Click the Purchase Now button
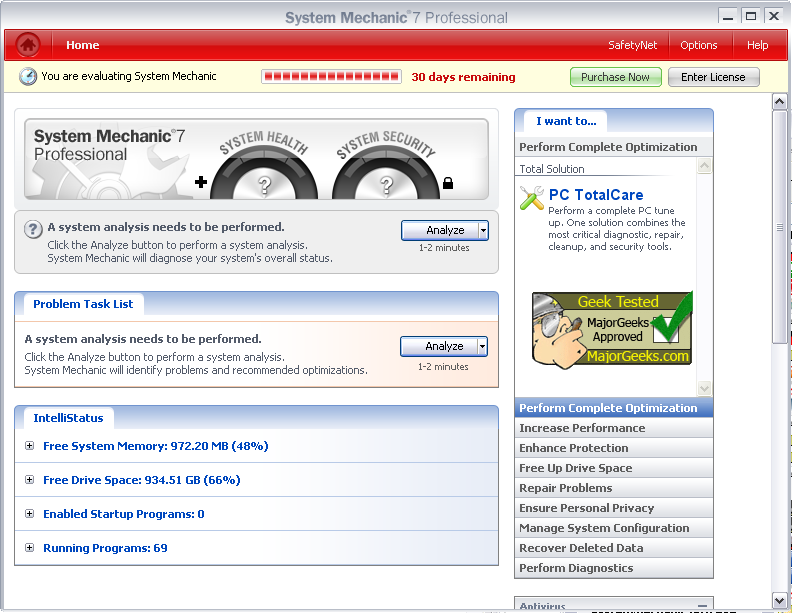Screen dimensions: 792x613 [x=615, y=77]
